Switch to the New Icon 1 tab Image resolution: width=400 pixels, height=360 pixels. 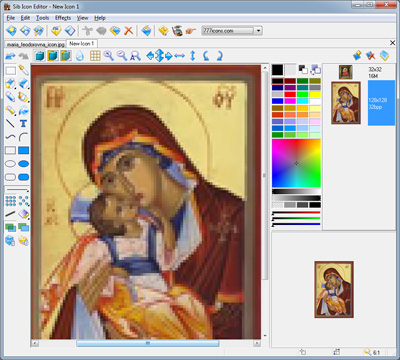pos(82,44)
